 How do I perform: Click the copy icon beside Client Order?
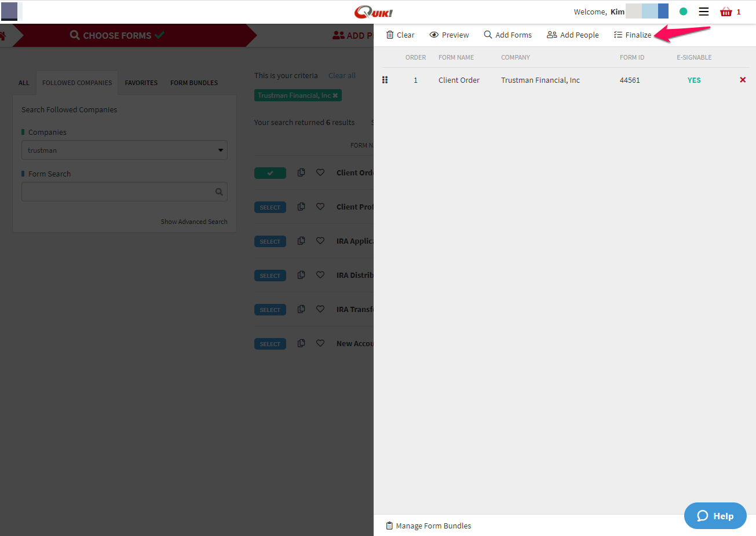(x=301, y=172)
